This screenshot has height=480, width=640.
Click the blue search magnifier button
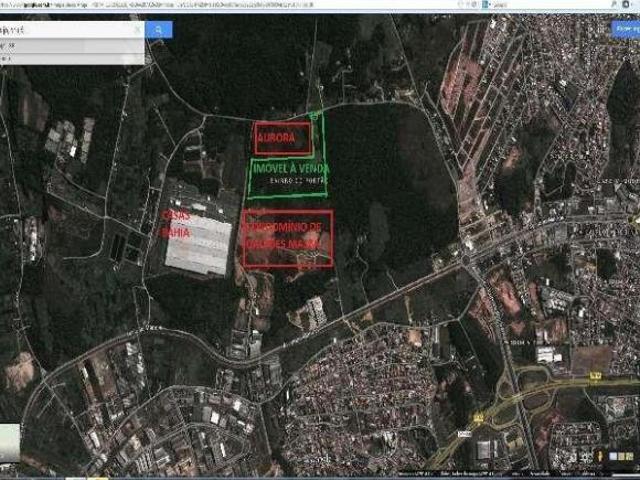[158, 30]
